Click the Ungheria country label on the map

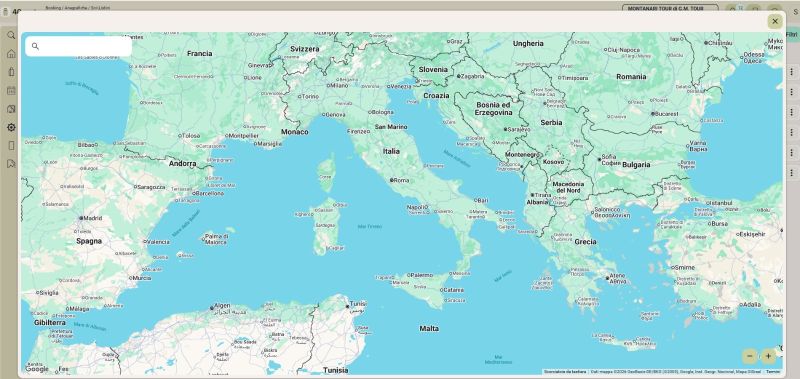(528, 43)
